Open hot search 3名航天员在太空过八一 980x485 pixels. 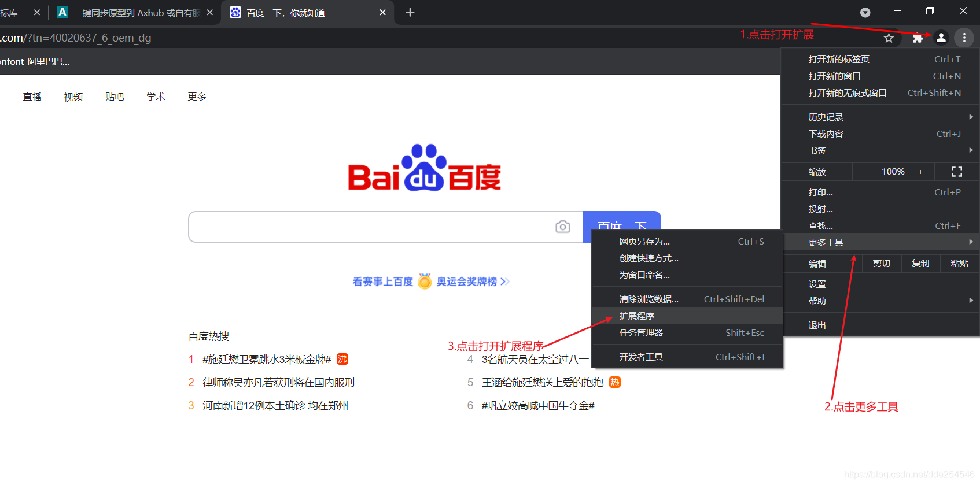[535, 359]
